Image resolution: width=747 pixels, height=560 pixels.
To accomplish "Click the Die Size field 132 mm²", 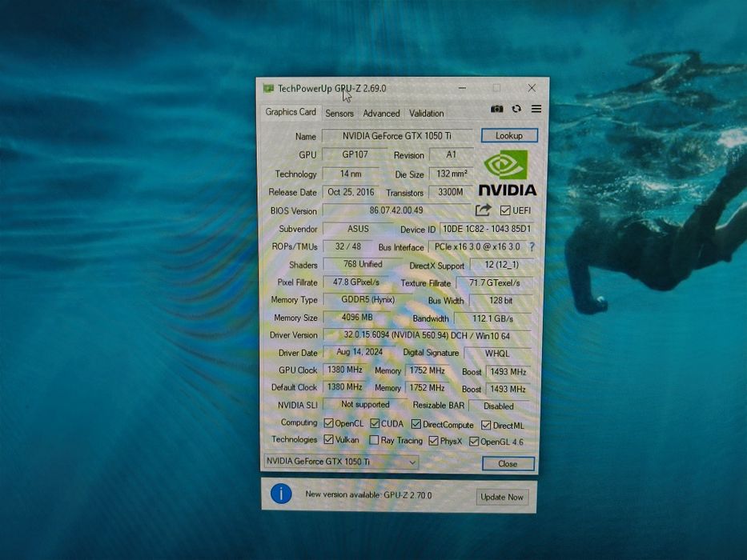I will [451, 174].
